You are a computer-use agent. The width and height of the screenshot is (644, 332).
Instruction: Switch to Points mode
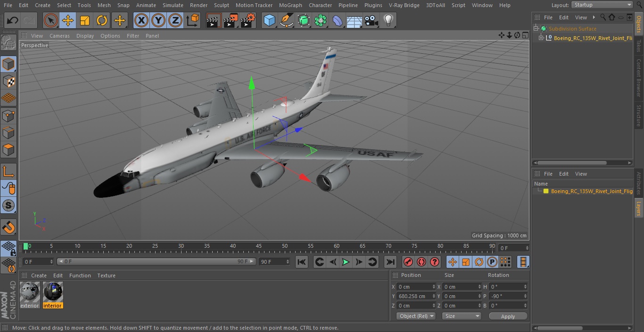pos(8,115)
